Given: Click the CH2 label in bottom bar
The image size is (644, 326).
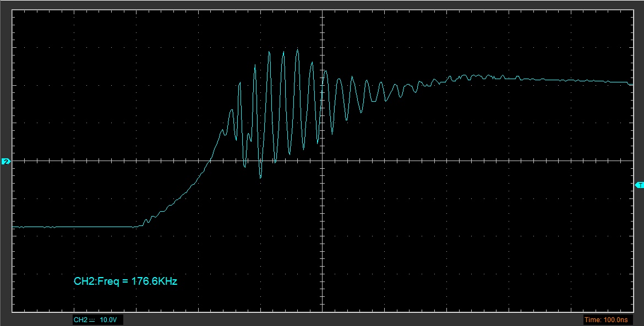Looking at the screenshot, I should point(80,319).
